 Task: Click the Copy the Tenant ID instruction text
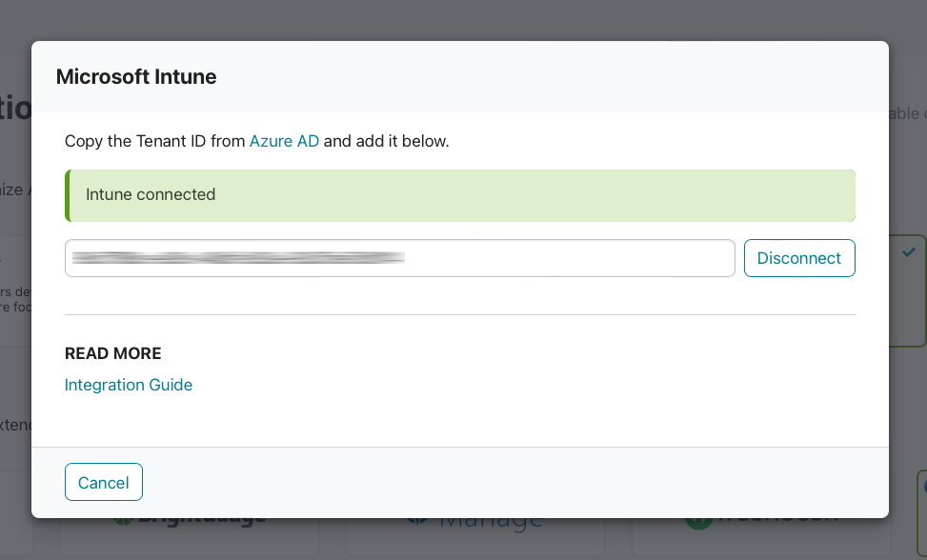coord(256,141)
